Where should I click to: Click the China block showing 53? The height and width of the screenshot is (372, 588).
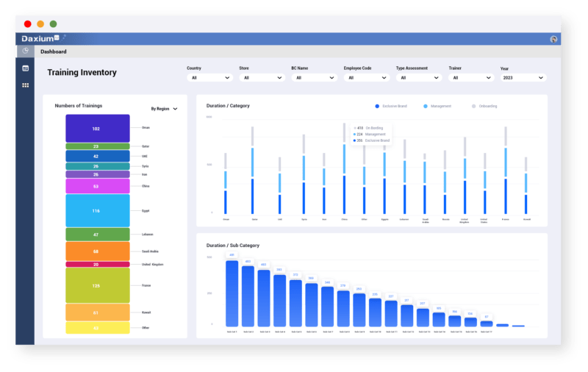pyautogui.click(x=98, y=186)
